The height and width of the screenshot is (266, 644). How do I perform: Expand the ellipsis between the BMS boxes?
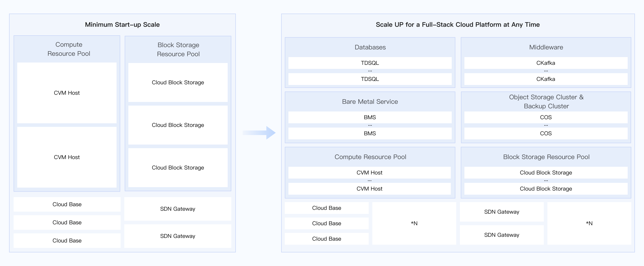pyautogui.click(x=370, y=125)
